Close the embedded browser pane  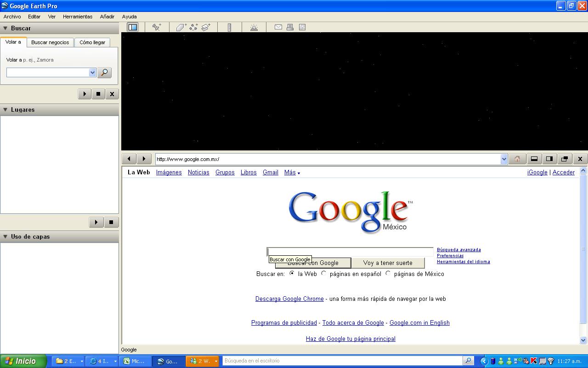(x=580, y=159)
